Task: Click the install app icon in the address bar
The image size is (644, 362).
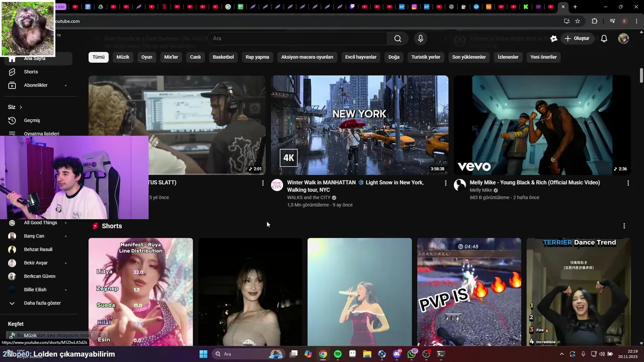Action: pyautogui.click(x=567, y=21)
